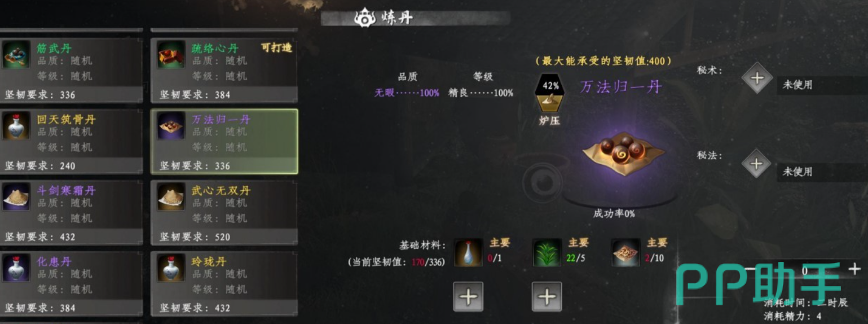Select the 化患丹 bottle icon

click(x=16, y=268)
